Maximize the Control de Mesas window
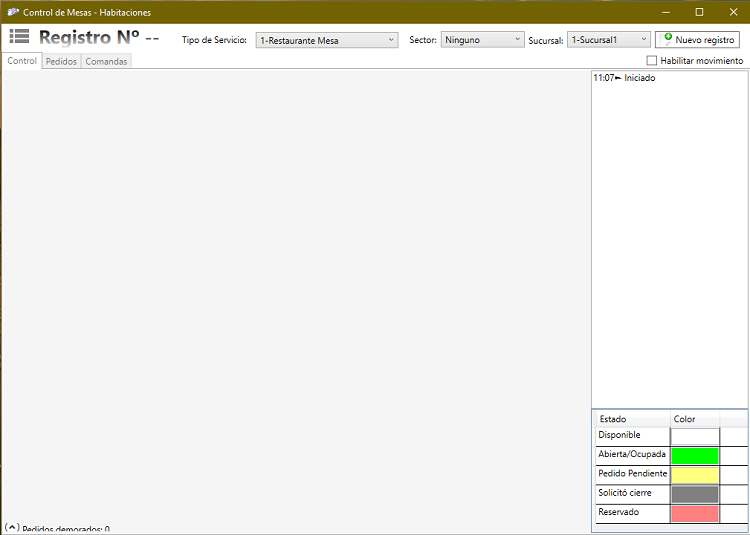The width and height of the screenshot is (750, 535). pyautogui.click(x=699, y=12)
